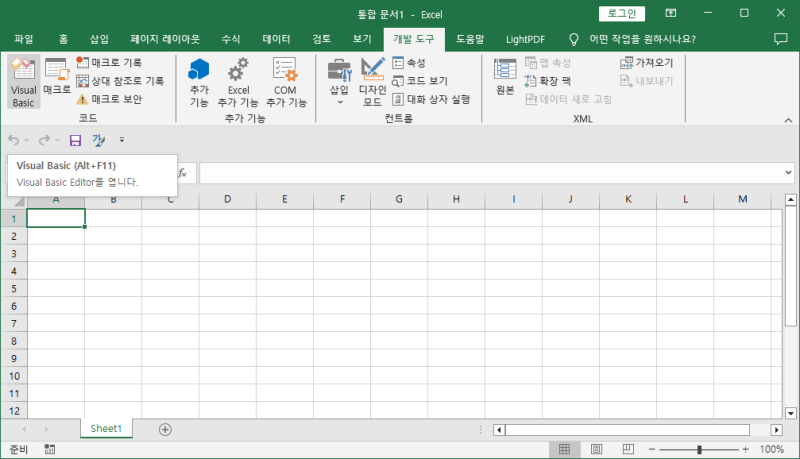Click the Redo arrow in quick access
The width and height of the screenshot is (800, 459).
[x=44, y=140]
